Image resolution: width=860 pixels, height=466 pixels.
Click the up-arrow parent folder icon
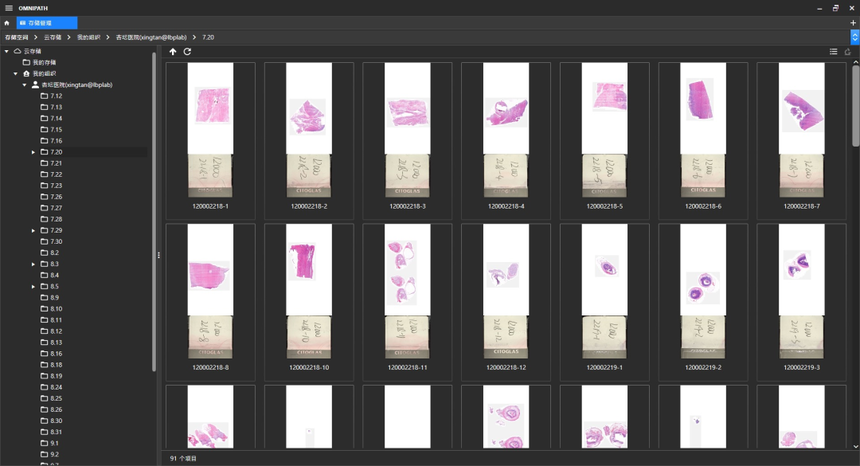coord(173,52)
